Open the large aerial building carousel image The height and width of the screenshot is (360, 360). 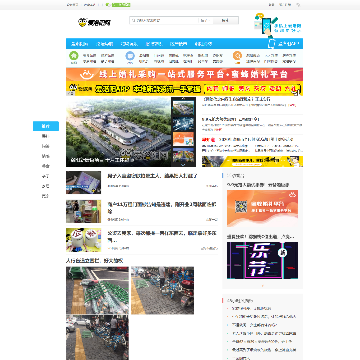tap(118, 132)
